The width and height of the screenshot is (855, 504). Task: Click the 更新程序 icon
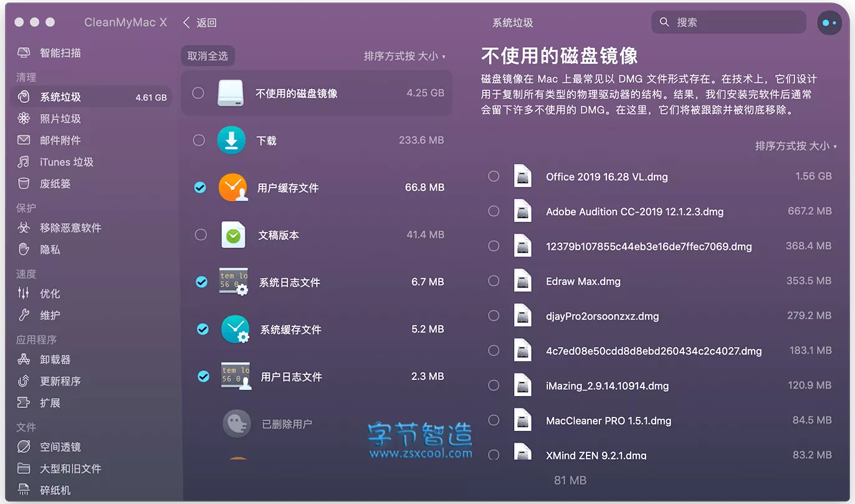24,381
